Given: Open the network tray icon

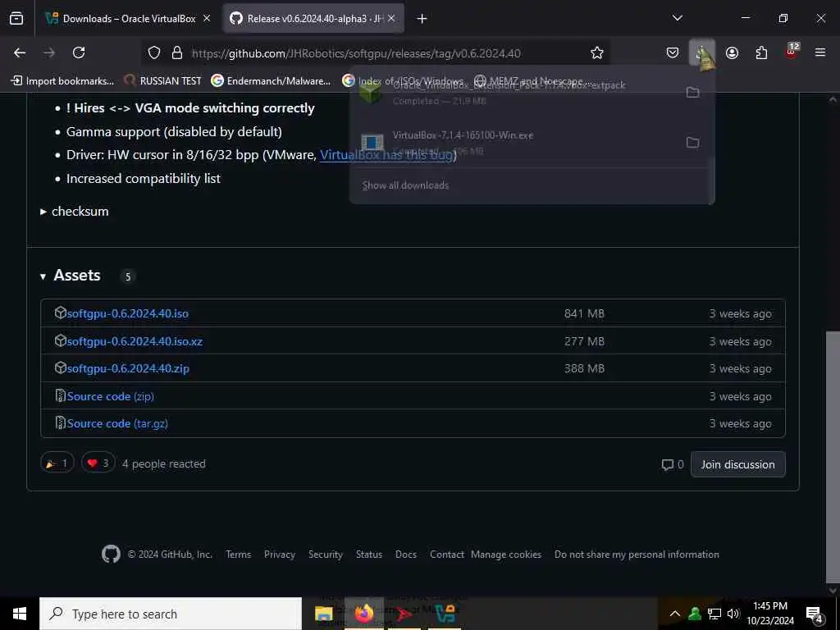Looking at the screenshot, I should [714, 614].
